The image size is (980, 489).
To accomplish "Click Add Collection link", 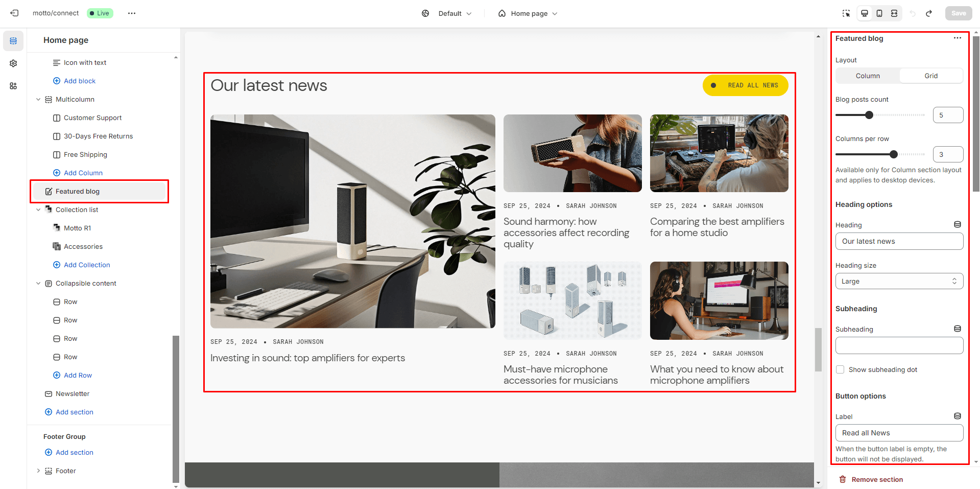I will [x=87, y=265].
